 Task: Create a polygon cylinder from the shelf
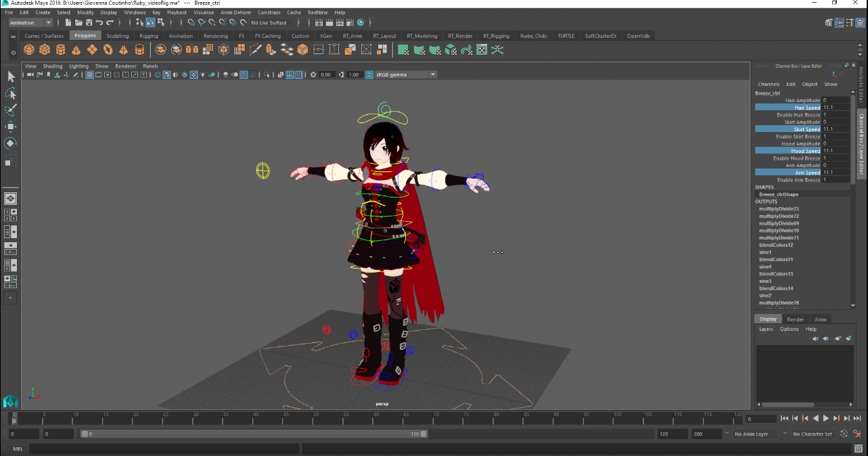point(61,49)
